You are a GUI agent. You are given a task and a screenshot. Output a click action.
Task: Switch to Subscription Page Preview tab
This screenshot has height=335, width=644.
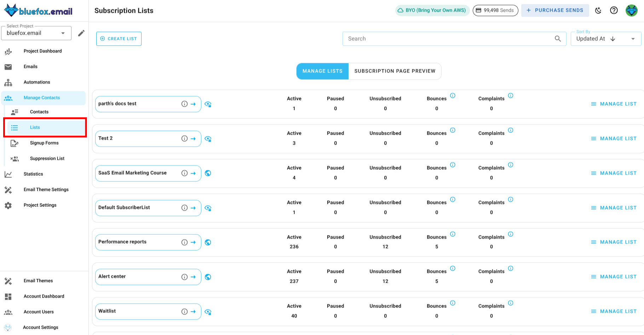395,71
